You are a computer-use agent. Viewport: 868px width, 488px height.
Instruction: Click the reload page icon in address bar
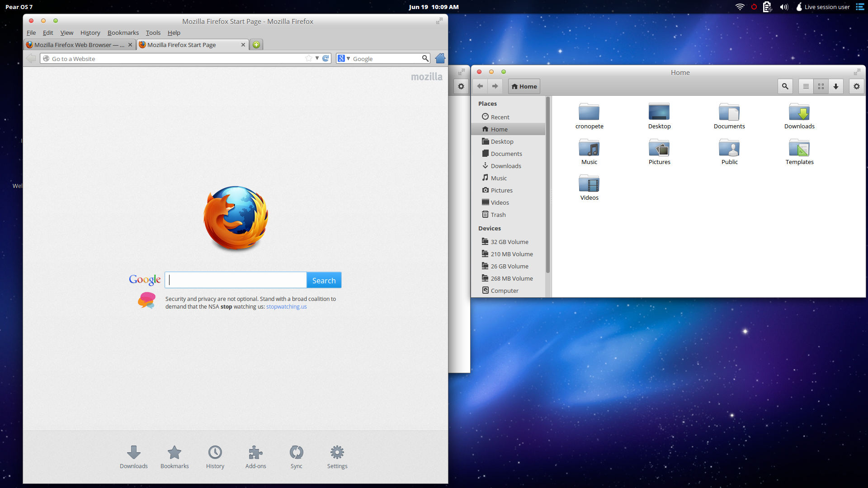(x=325, y=58)
